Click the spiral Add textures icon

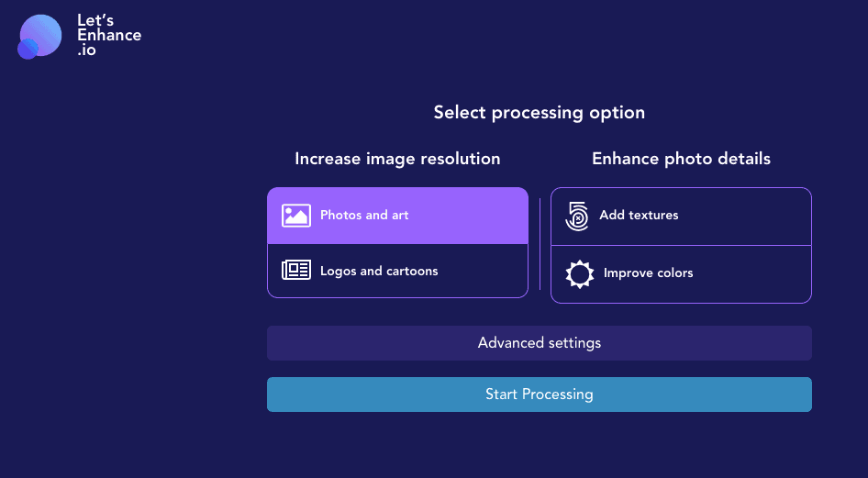coord(578,216)
